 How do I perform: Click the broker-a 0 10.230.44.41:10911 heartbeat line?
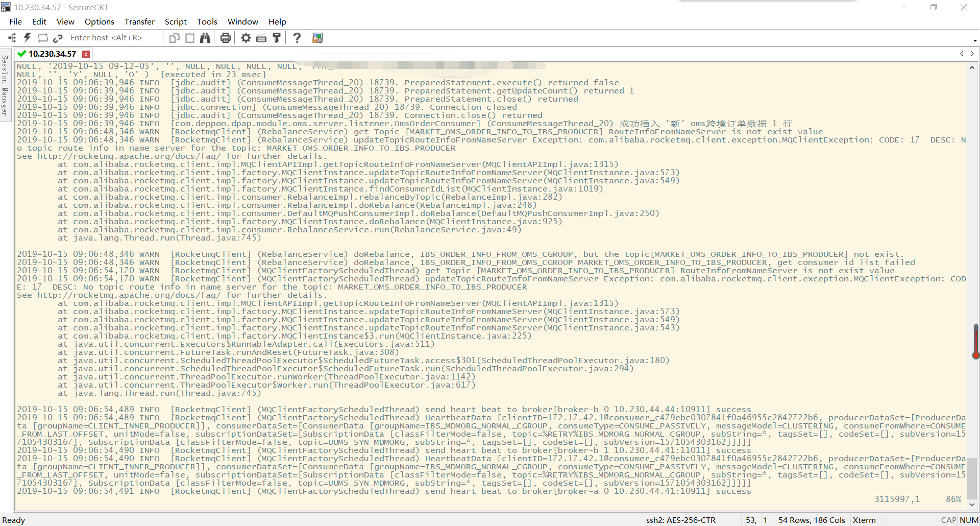(x=384, y=491)
